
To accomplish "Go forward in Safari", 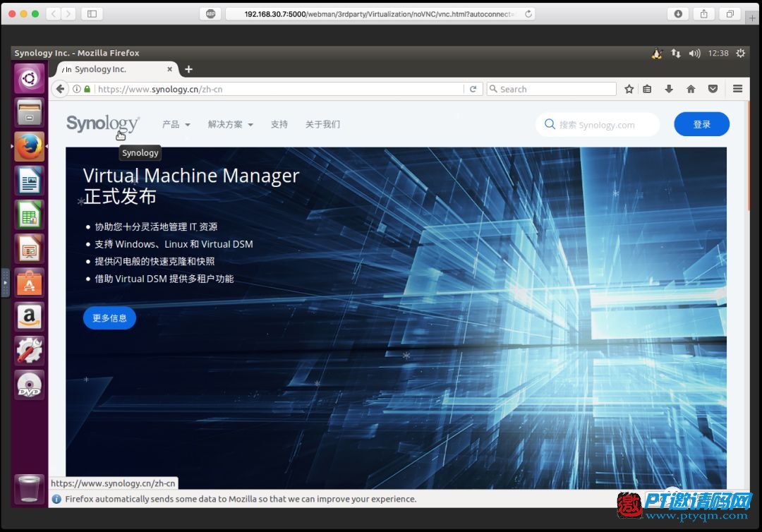I will tap(68, 13).
